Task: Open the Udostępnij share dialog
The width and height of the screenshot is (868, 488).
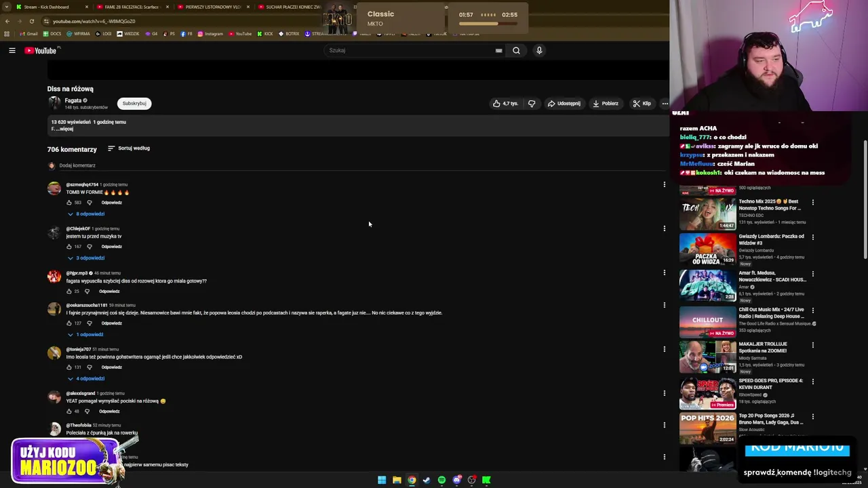Action: (x=564, y=104)
